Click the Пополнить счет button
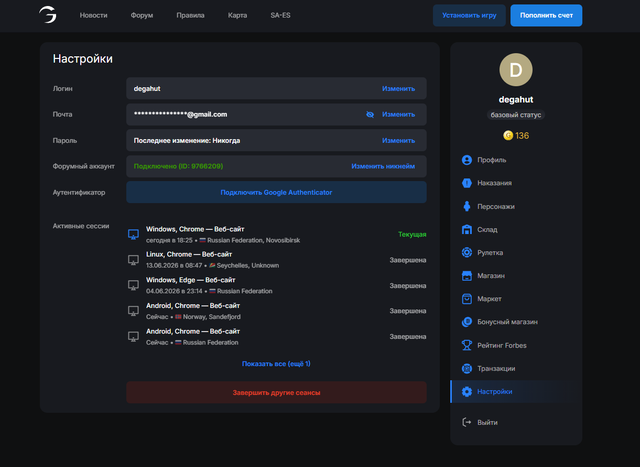 [546, 15]
